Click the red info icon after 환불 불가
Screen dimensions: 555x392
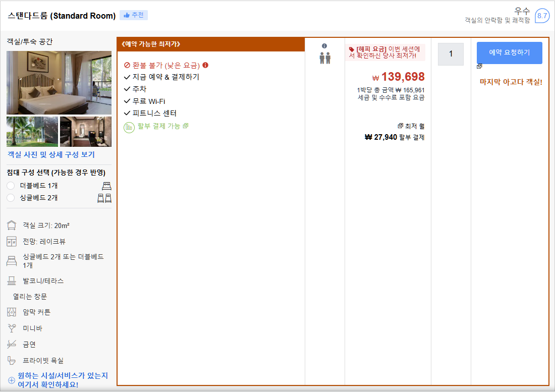[205, 65]
